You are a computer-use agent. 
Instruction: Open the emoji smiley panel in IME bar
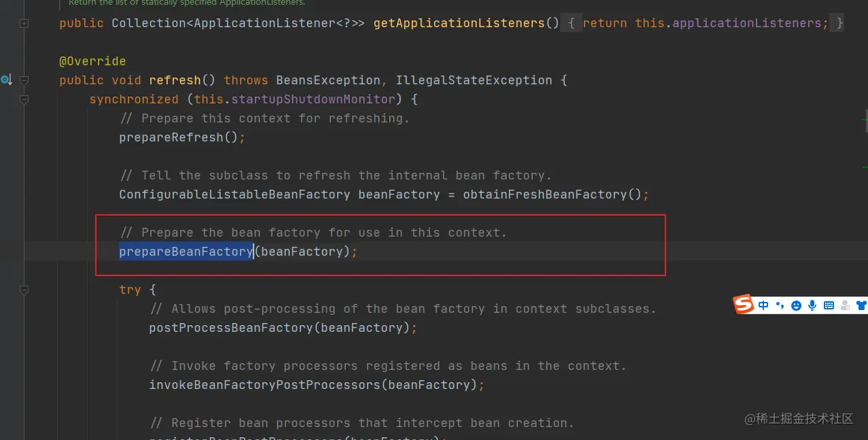(x=796, y=305)
